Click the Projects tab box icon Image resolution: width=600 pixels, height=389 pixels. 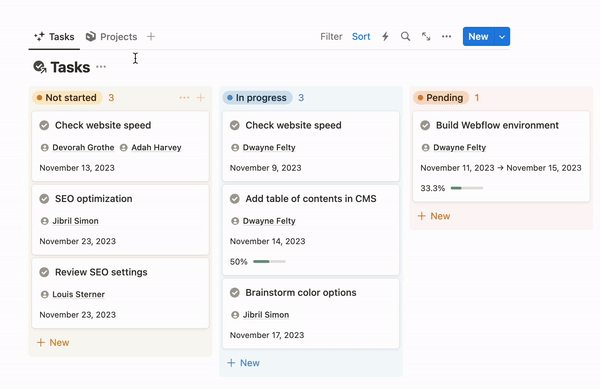91,36
